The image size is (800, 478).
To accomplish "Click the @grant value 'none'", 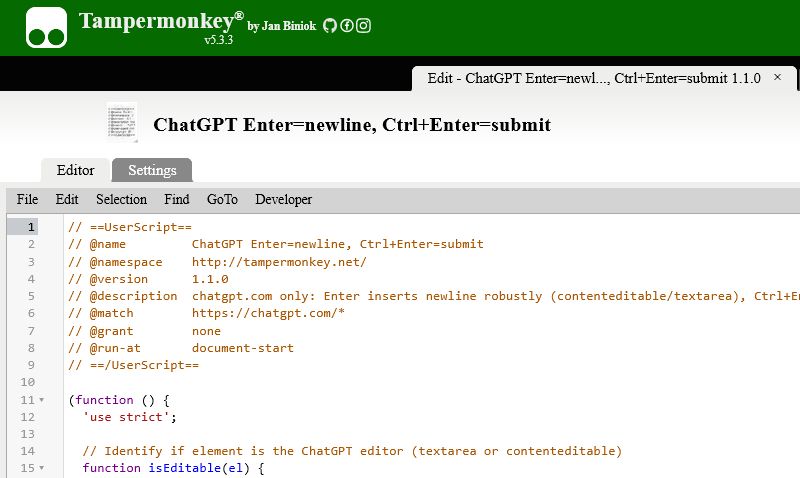I will (206, 331).
